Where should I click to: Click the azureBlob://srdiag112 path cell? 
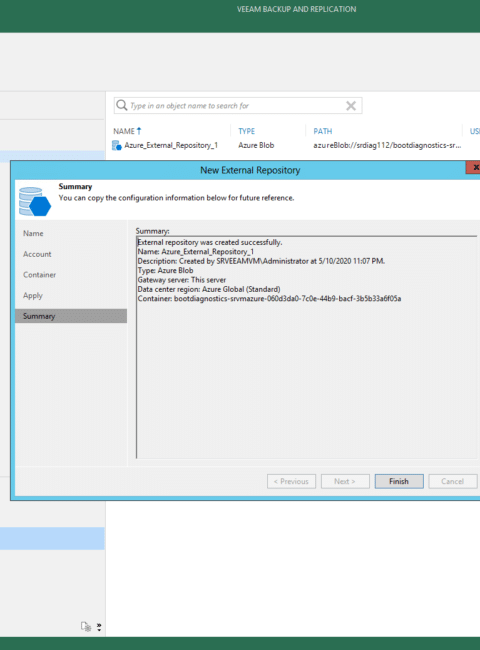click(x=387, y=146)
